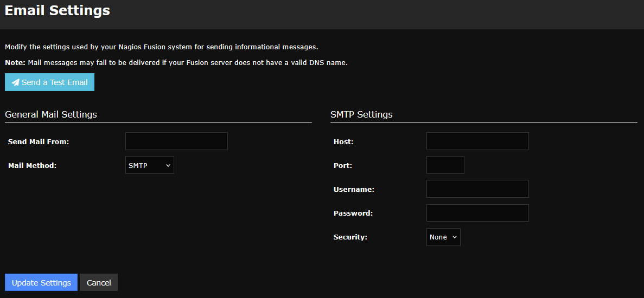Viewport: 644px width, 298px height.
Task: Click the 'Username:' label
Action: click(354, 189)
